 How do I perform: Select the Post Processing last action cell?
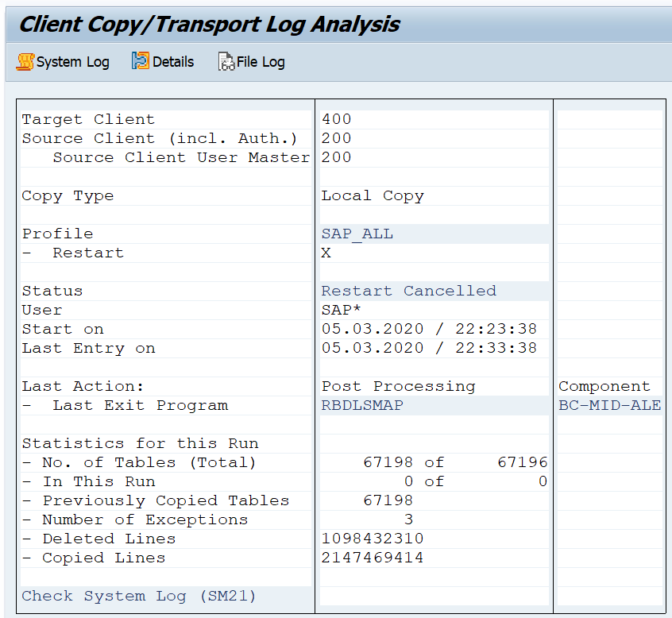click(x=398, y=386)
